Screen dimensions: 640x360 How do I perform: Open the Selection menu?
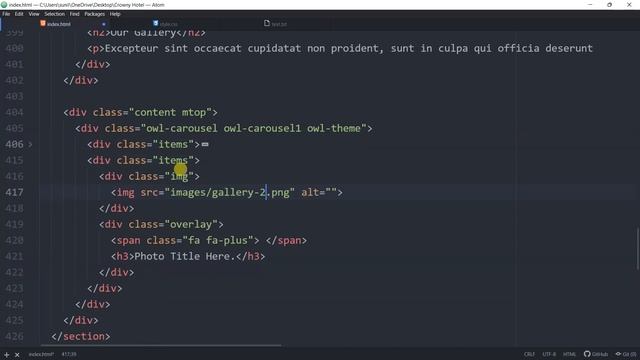(x=54, y=14)
